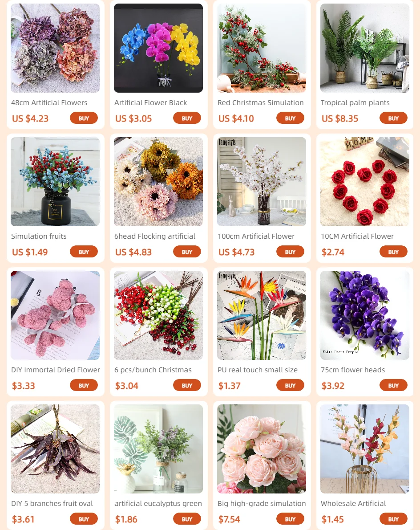The width and height of the screenshot is (420, 530).
Task: Click BUY for 75cm flower heads
Action: pos(393,385)
